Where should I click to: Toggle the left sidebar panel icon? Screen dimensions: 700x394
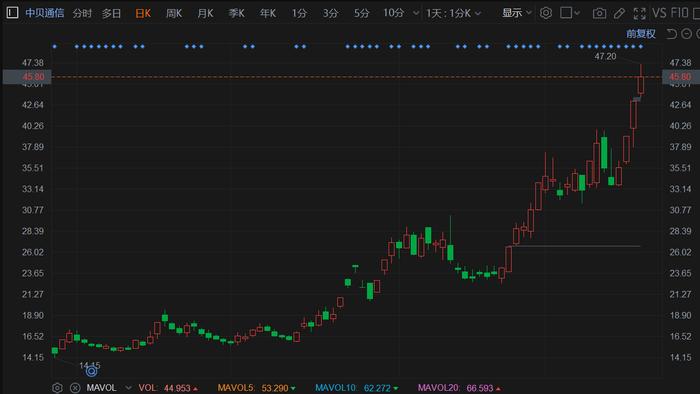click(12, 12)
